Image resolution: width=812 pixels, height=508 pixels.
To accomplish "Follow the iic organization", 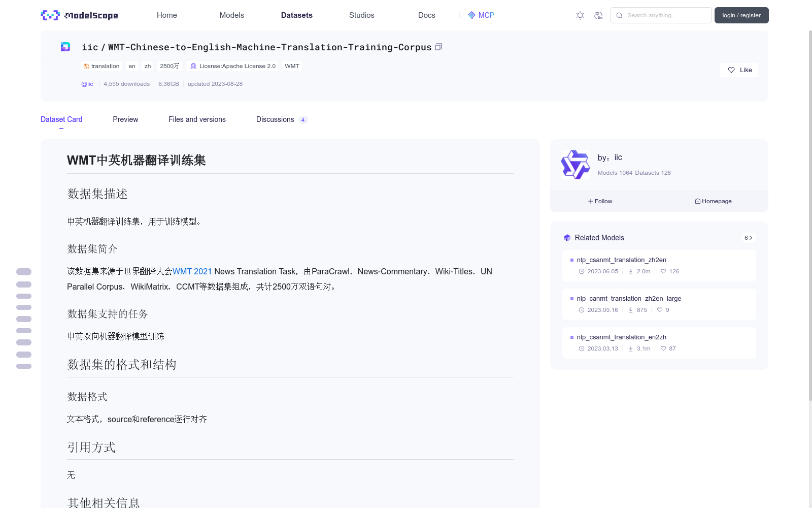I will click(600, 201).
